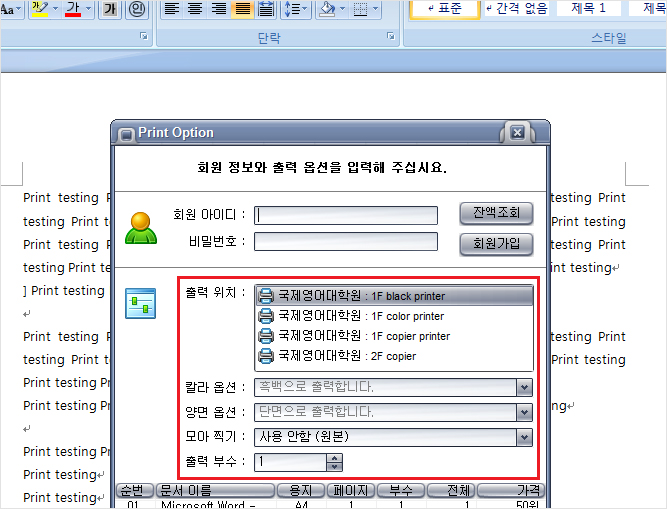Click the character shading icon
Image resolution: width=667 pixels, height=509 pixels.
tap(110, 9)
